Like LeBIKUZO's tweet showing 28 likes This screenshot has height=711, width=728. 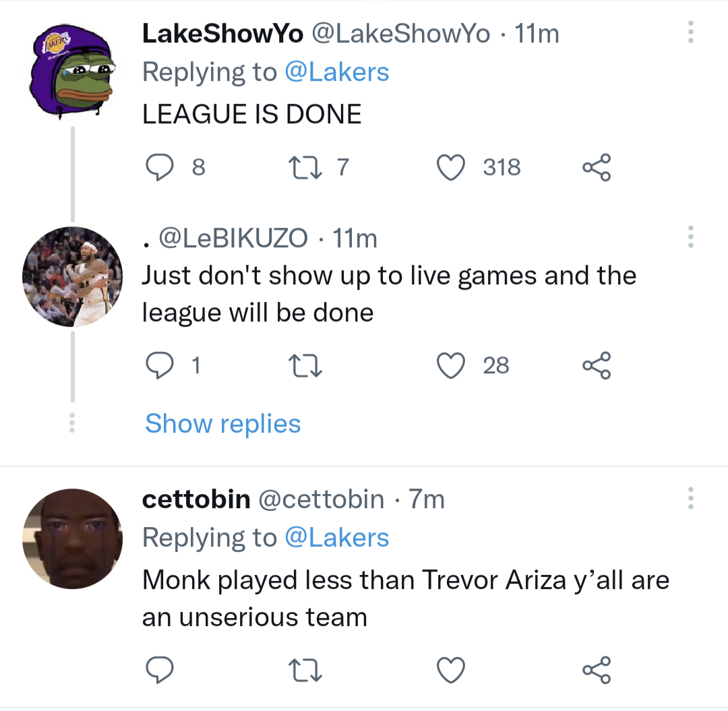(450, 365)
